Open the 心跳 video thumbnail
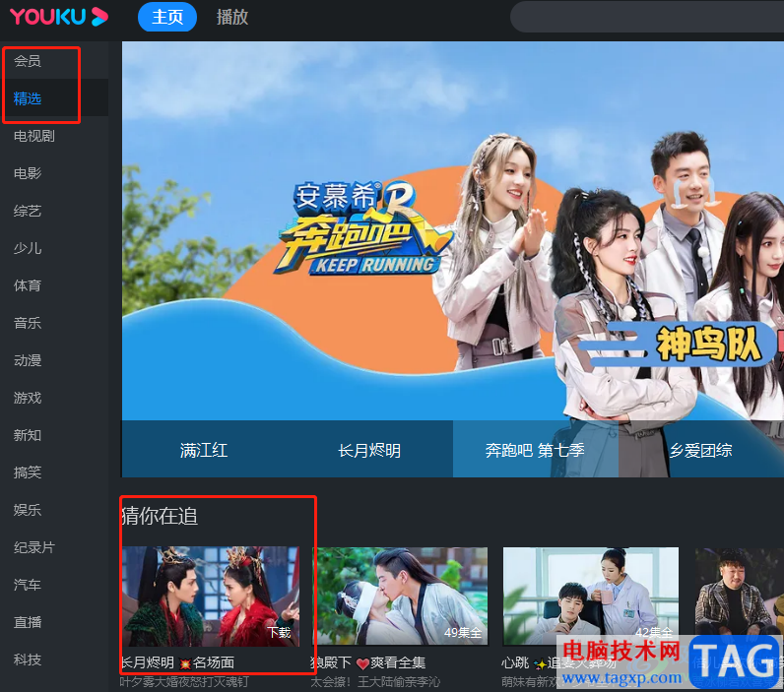Image resolution: width=784 pixels, height=692 pixels. point(591,597)
